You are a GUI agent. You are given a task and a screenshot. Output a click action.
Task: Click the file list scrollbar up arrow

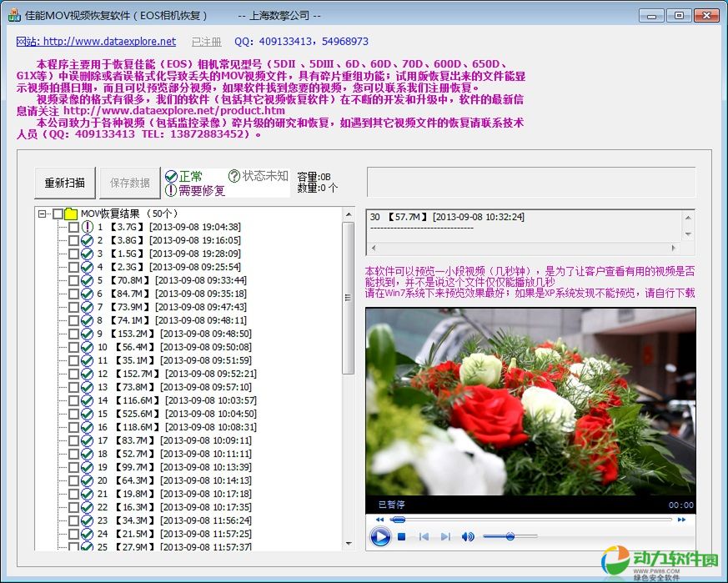tap(349, 214)
